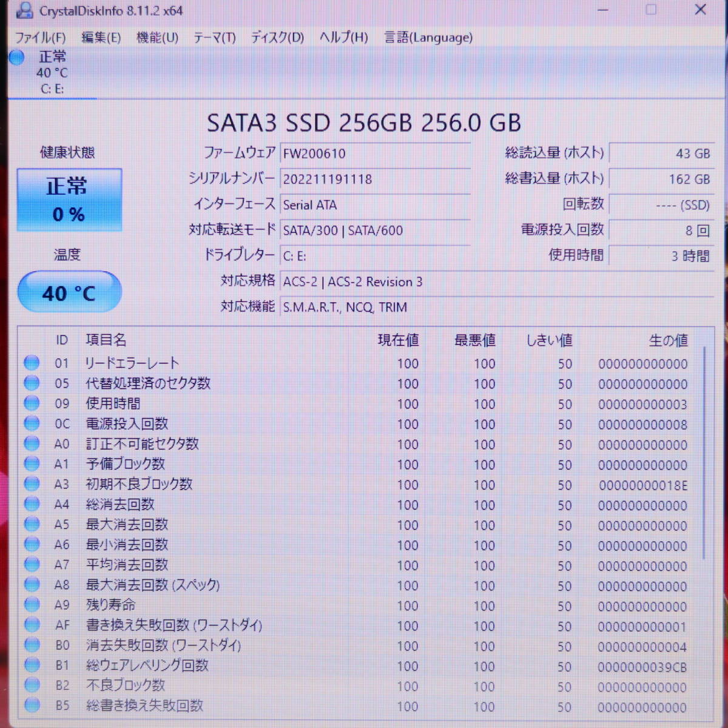Click the disk title SATA3 SSD 256GB 256.0 GB
Screen dimensions: 728x728
click(x=364, y=123)
